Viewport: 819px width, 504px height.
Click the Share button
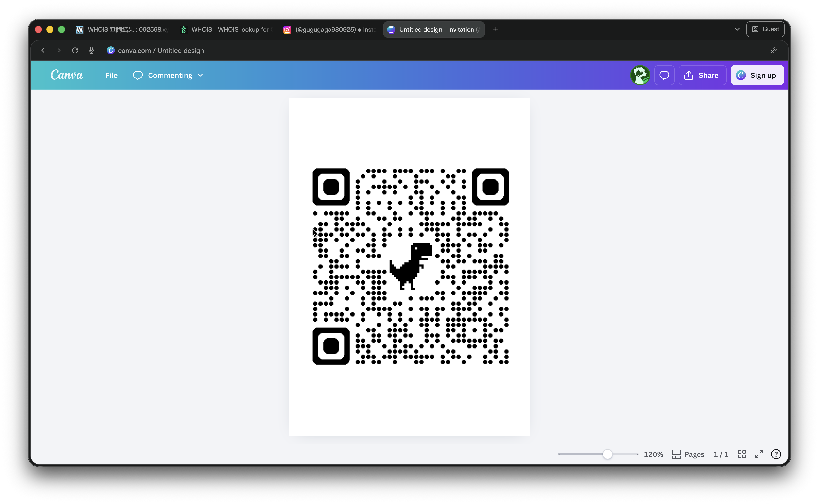[702, 75]
